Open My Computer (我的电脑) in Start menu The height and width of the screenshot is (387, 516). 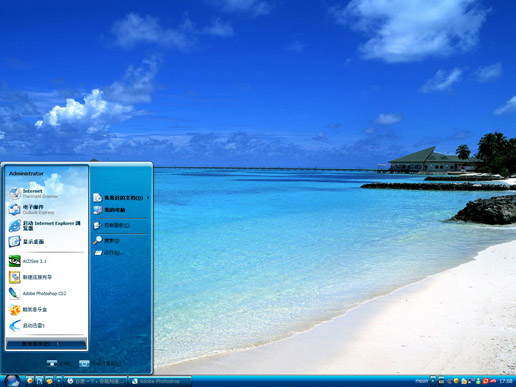[121, 210]
